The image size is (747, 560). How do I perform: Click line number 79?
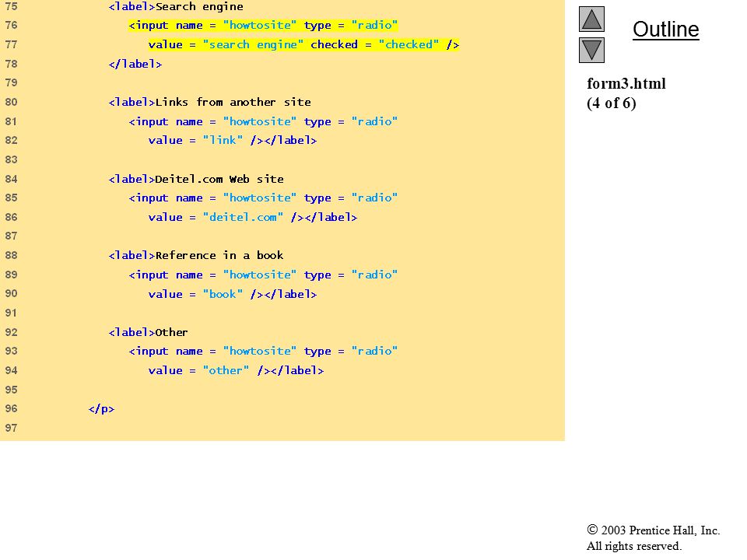click(x=11, y=83)
